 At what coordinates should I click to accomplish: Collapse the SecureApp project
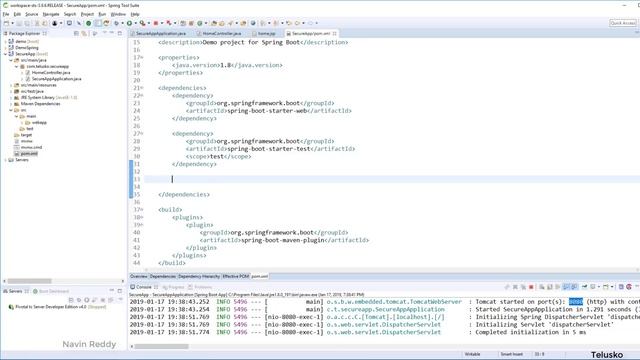[5, 54]
